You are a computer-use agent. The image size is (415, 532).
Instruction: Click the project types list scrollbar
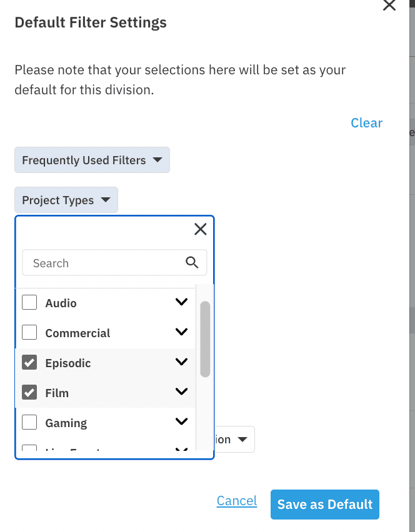(x=205, y=339)
